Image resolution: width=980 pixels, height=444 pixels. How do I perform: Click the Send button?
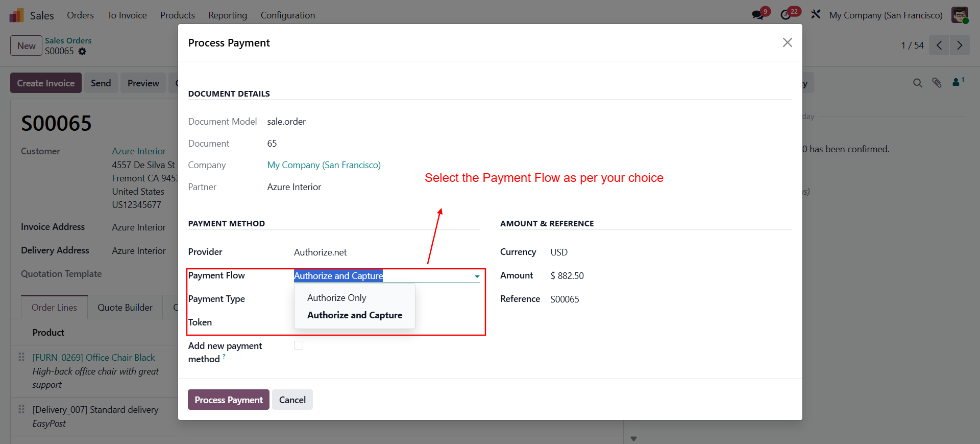pyautogui.click(x=101, y=83)
